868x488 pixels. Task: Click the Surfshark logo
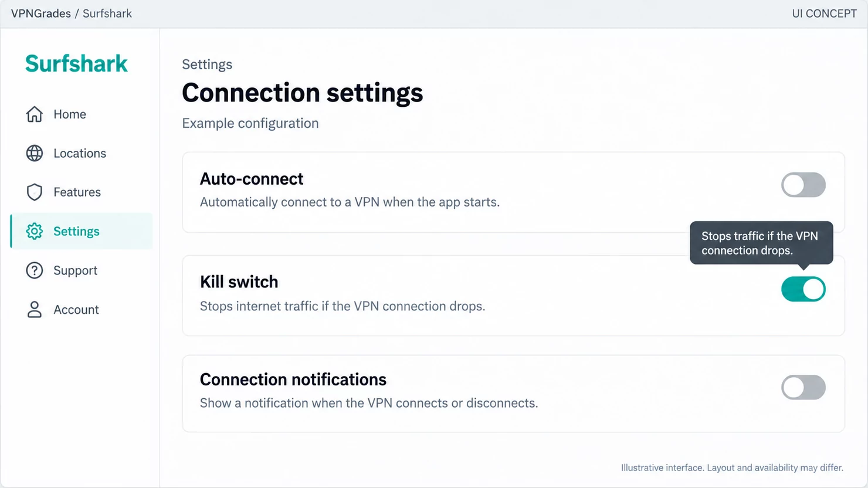pos(76,63)
